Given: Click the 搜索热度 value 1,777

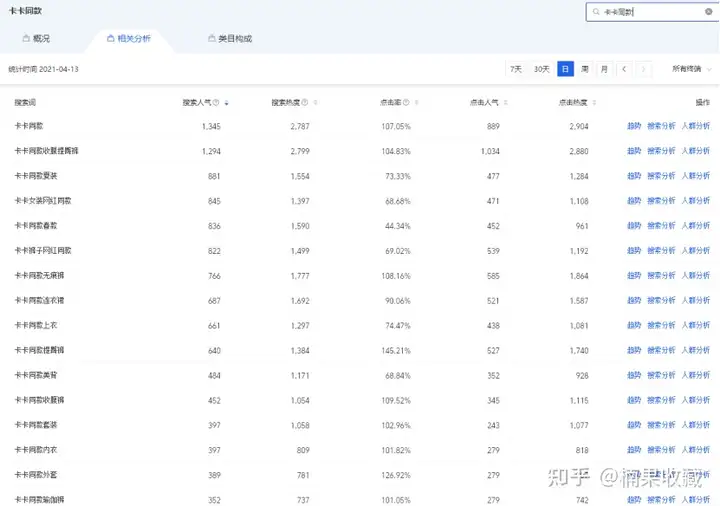Looking at the screenshot, I should click(300, 276).
